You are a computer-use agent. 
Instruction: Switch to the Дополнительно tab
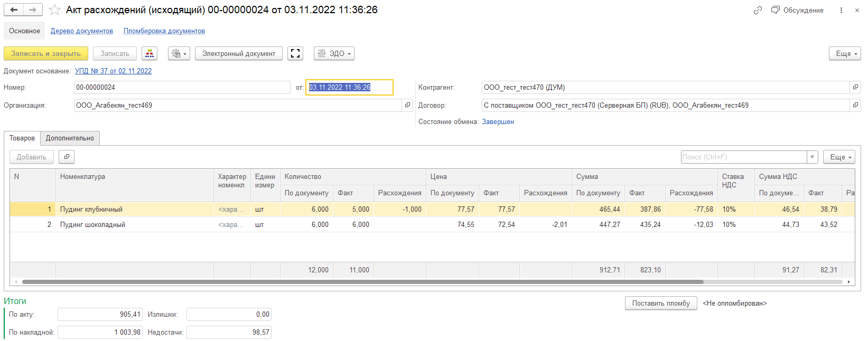(x=70, y=138)
